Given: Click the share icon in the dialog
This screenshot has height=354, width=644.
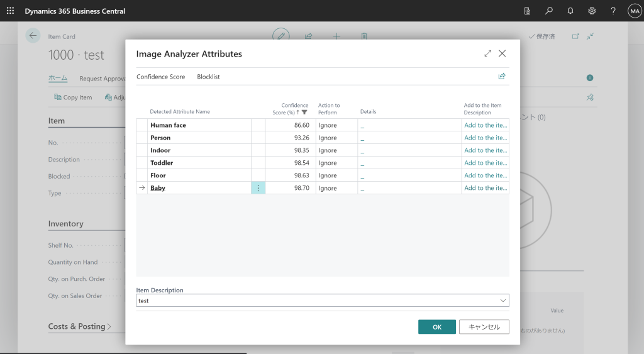Looking at the screenshot, I should tap(502, 76).
